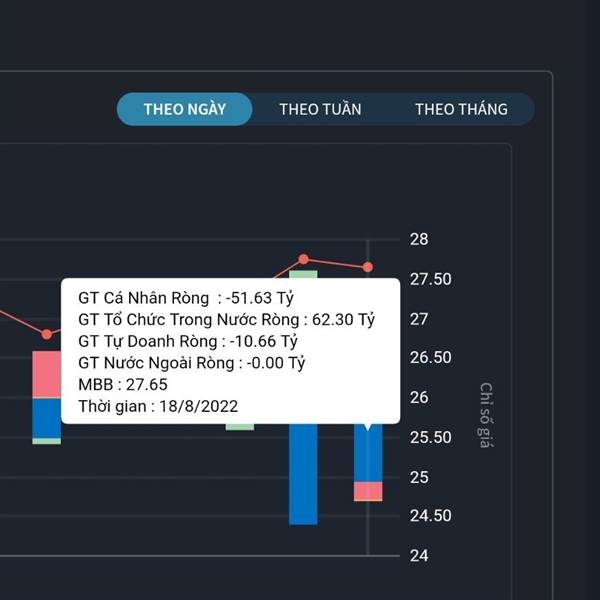Click the GT Tổ Chức Trong Nước Ròng line
Screen dimensions: 600x600
point(227,320)
